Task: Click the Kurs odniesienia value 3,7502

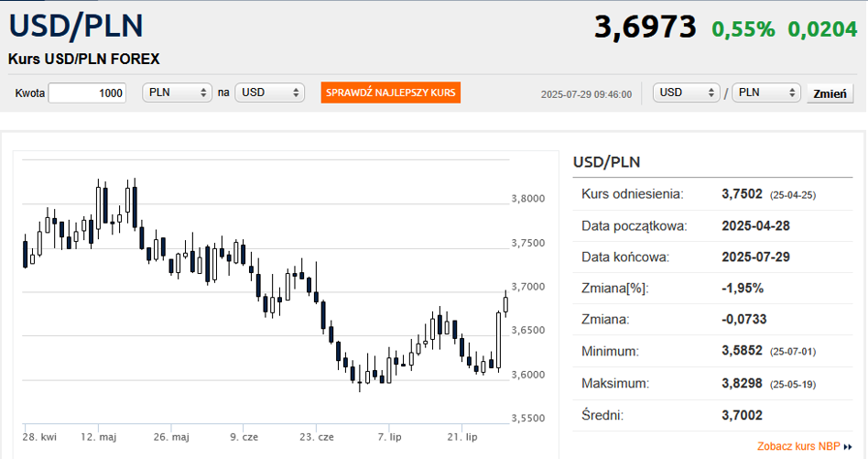Action: [x=742, y=194]
